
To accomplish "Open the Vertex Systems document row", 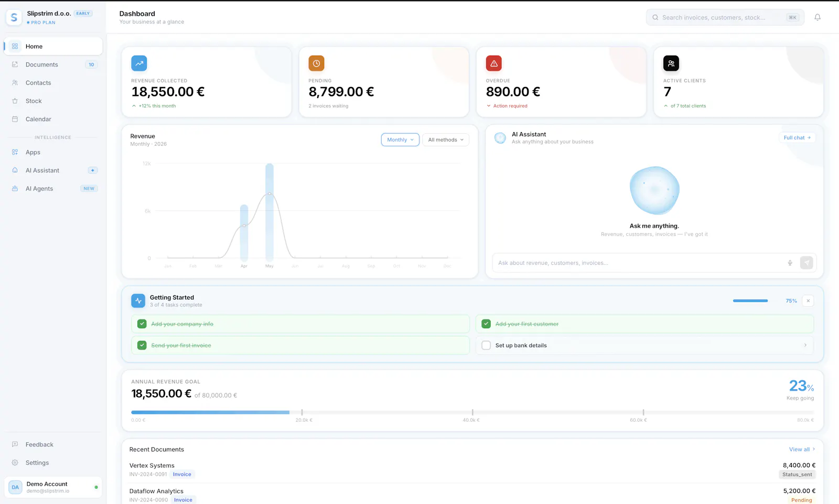I will coord(472,469).
